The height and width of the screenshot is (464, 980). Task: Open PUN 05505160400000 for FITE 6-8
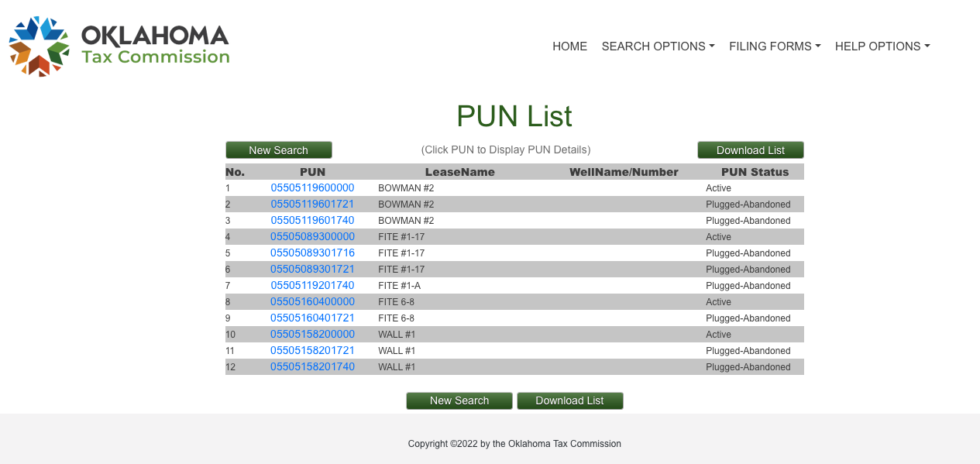(312, 301)
